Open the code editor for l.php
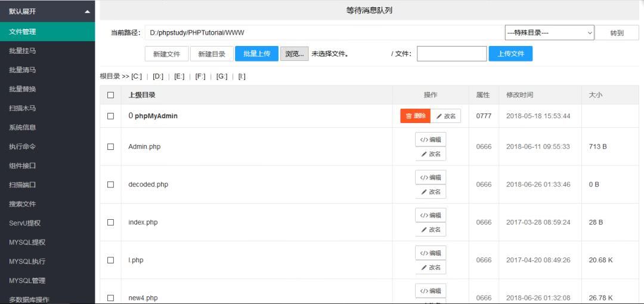 [x=431, y=253]
